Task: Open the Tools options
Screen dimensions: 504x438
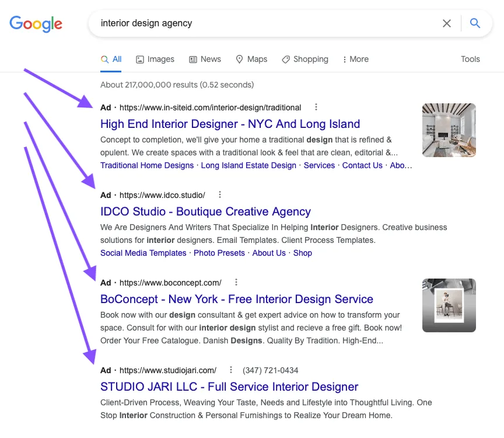Action: pos(470,59)
